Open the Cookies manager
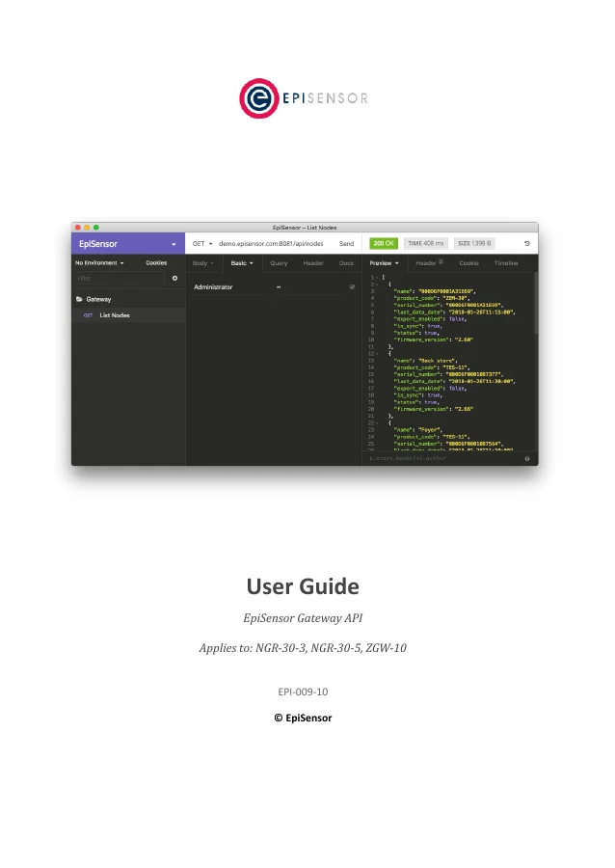 pyautogui.click(x=156, y=263)
